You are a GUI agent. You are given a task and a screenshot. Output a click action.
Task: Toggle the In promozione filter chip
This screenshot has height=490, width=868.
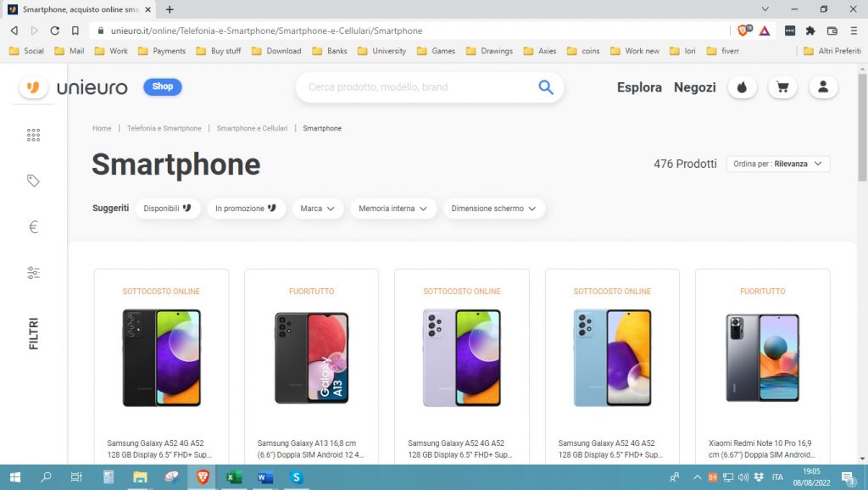tap(246, 209)
